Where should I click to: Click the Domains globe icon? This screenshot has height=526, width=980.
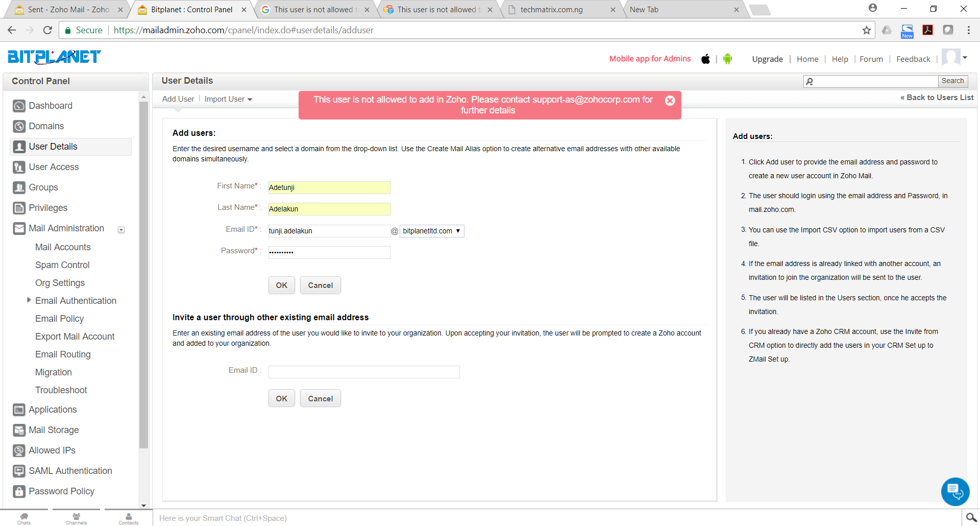[19, 126]
